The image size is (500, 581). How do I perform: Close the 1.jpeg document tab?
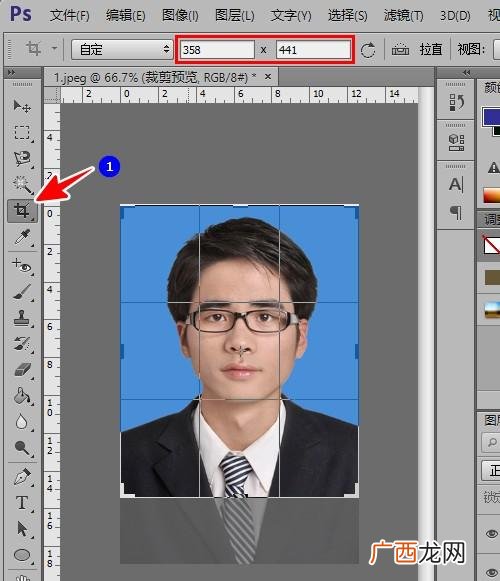(268, 77)
